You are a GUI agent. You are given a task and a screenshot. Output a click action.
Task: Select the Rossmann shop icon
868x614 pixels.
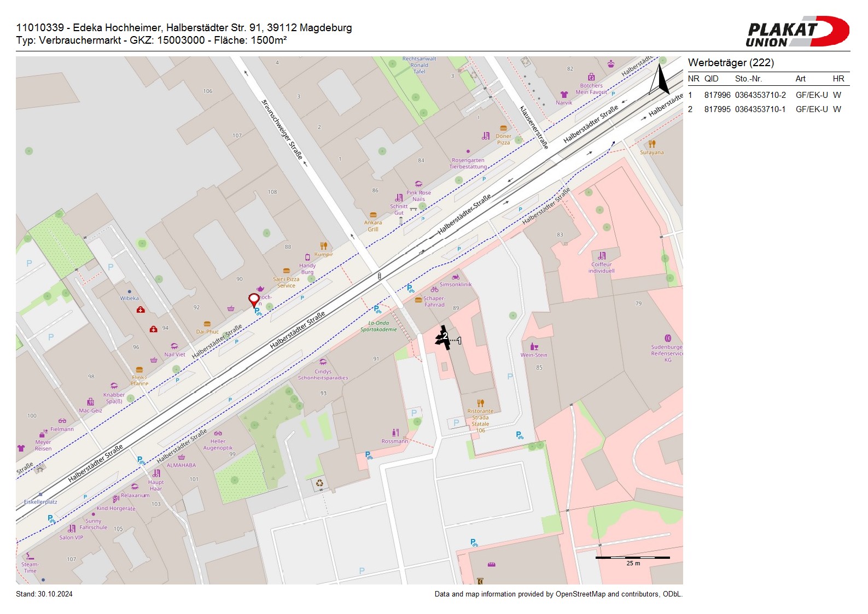395,432
